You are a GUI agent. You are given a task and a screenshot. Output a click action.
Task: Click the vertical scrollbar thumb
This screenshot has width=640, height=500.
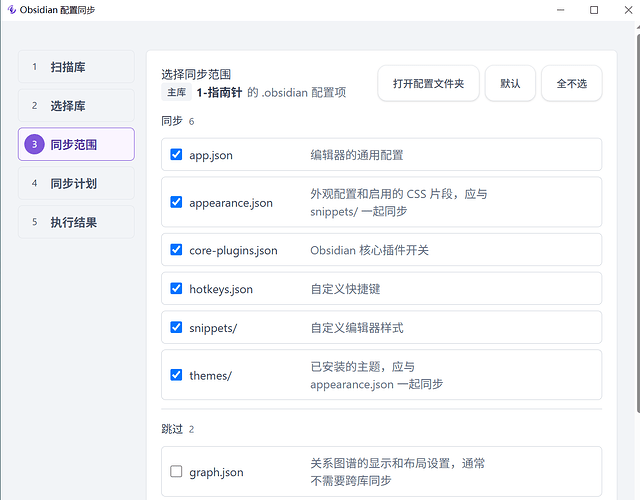tap(638, 224)
